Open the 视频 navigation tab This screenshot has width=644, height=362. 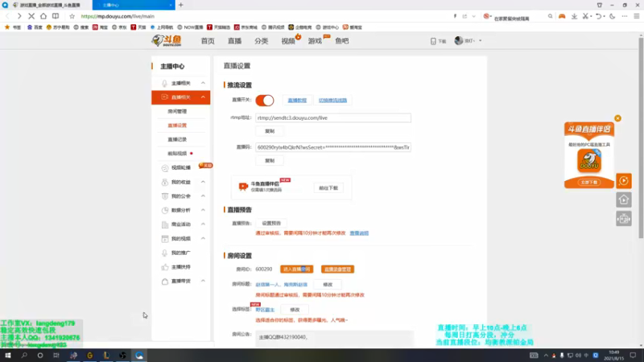click(x=288, y=41)
